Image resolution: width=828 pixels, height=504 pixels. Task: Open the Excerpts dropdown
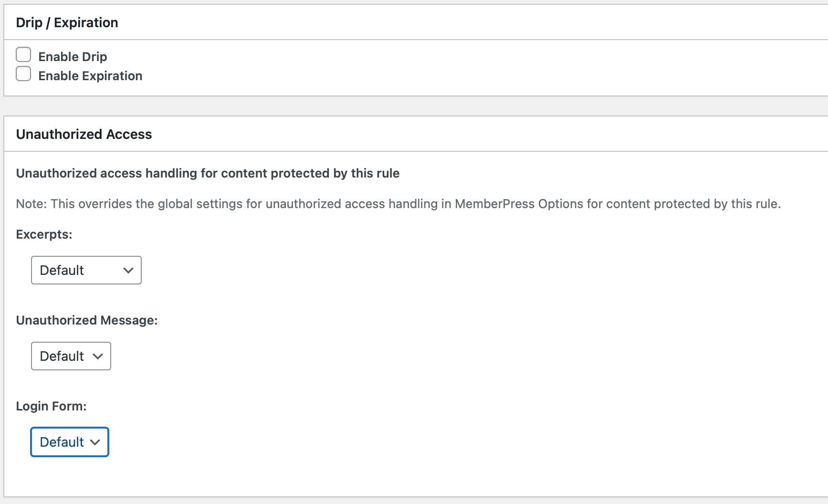point(86,270)
